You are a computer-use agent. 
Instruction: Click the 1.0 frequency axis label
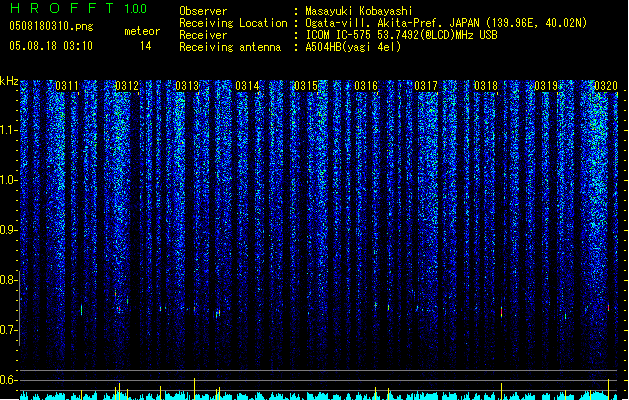pos(8,180)
